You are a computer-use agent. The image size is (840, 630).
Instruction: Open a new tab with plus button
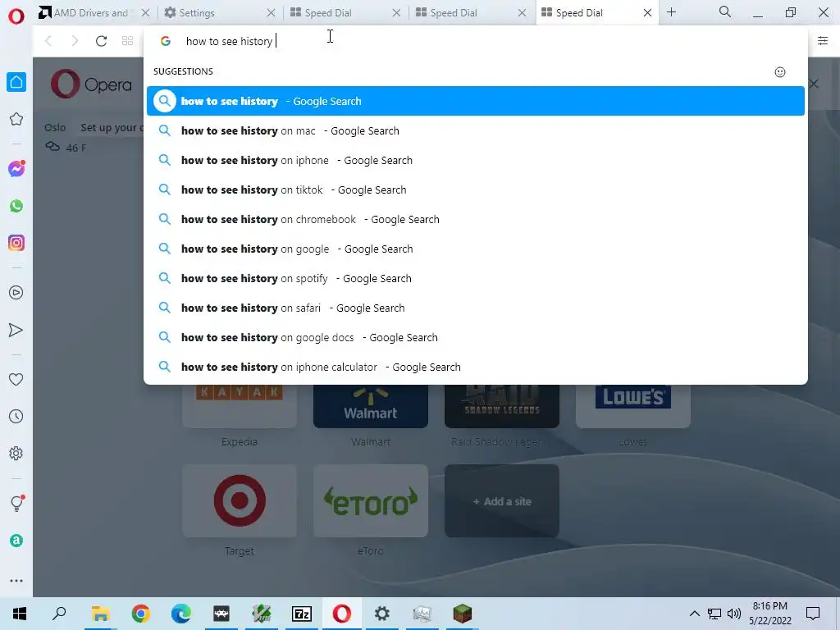(x=671, y=11)
